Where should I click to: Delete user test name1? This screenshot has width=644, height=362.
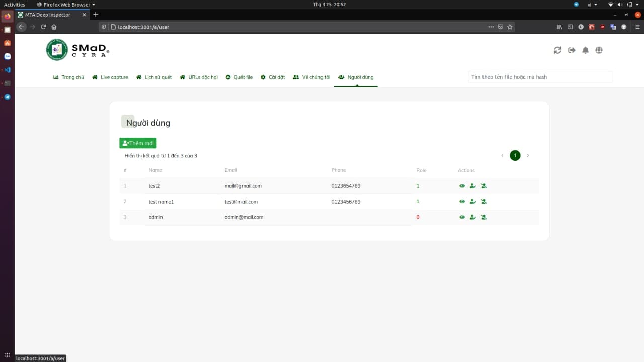point(484,202)
